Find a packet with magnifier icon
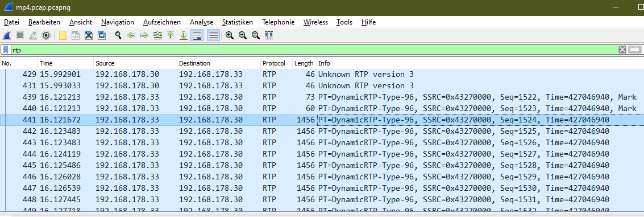The height and width of the screenshot is (217, 644). 118,35
